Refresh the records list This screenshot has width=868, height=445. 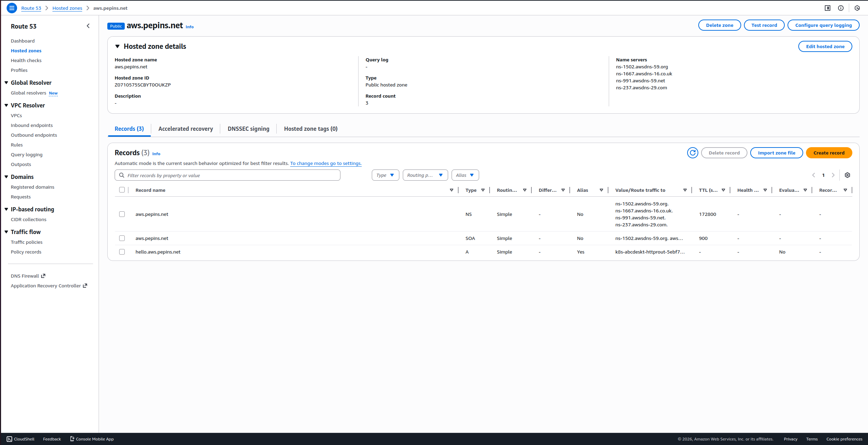(x=692, y=153)
